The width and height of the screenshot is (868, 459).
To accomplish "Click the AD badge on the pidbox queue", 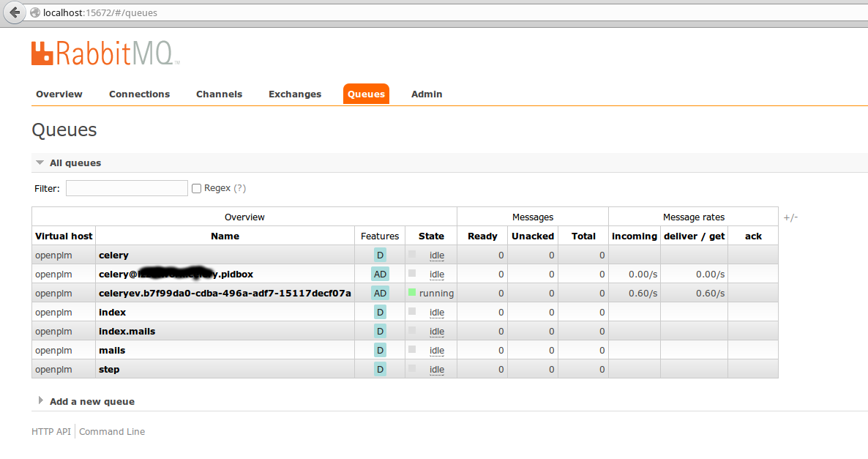I will [x=380, y=274].
